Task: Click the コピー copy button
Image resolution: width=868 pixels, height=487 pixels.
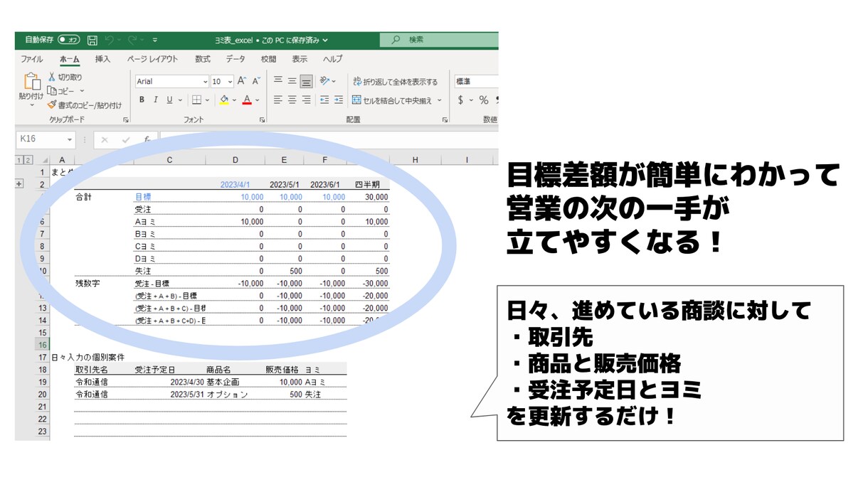Action: [x=62, y=91]
